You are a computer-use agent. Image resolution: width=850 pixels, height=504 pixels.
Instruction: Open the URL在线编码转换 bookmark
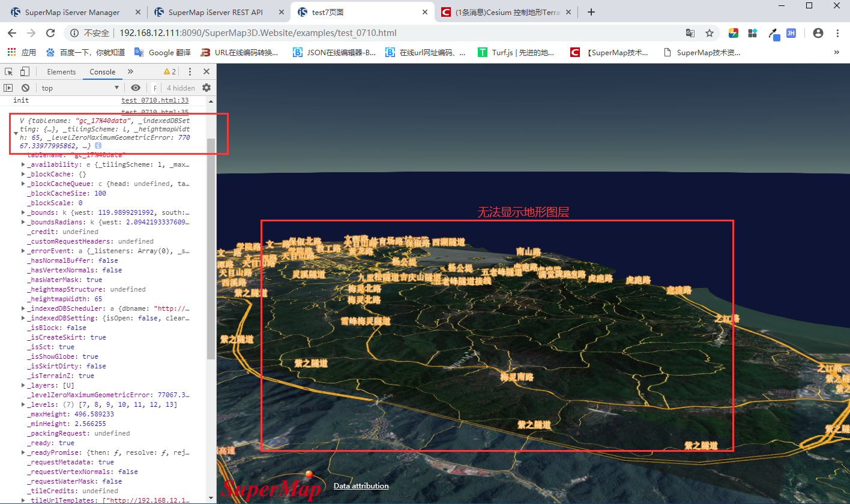pos(240,53)
